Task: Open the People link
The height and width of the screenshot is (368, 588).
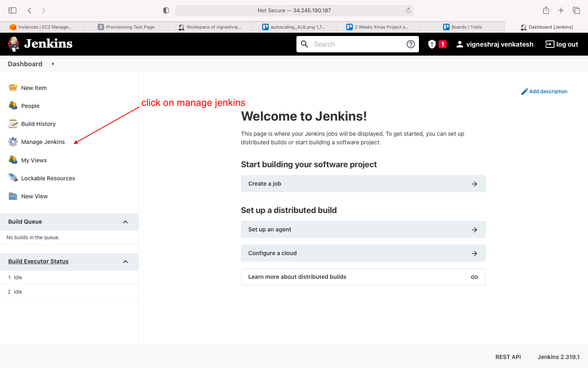Action: pyautogui.click(x=30, y=106)
